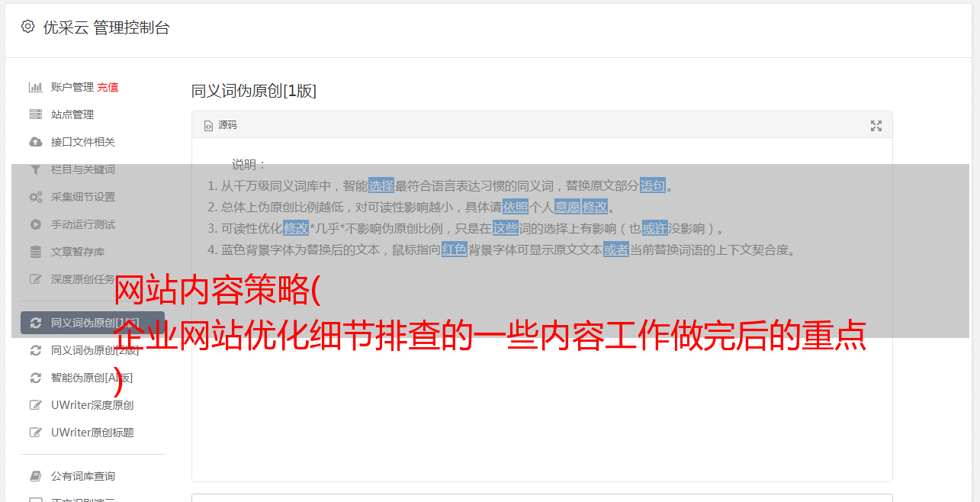This screenshot has height=502, width=980.
Task: Select 同义词伪原创[1版] sidebar item
Action: pos(92,323)
